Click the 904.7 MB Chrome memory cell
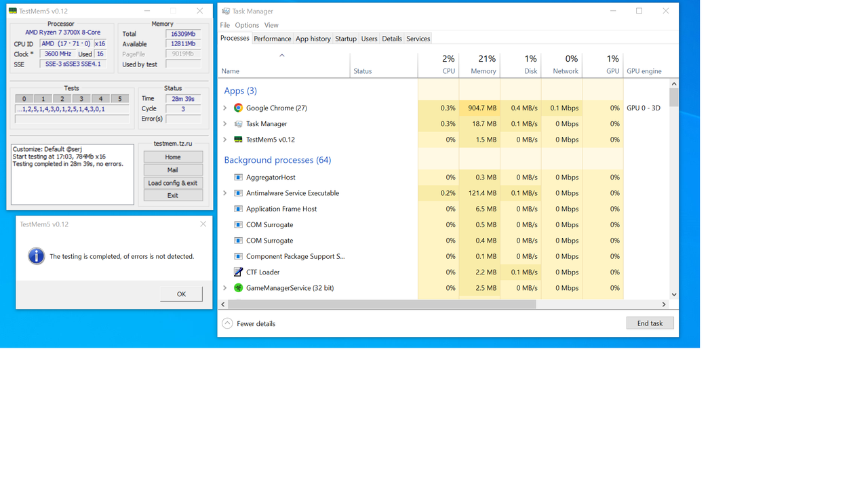Viewport: 868px width, 488px height. pyautogui.click(x=479, y=108)
